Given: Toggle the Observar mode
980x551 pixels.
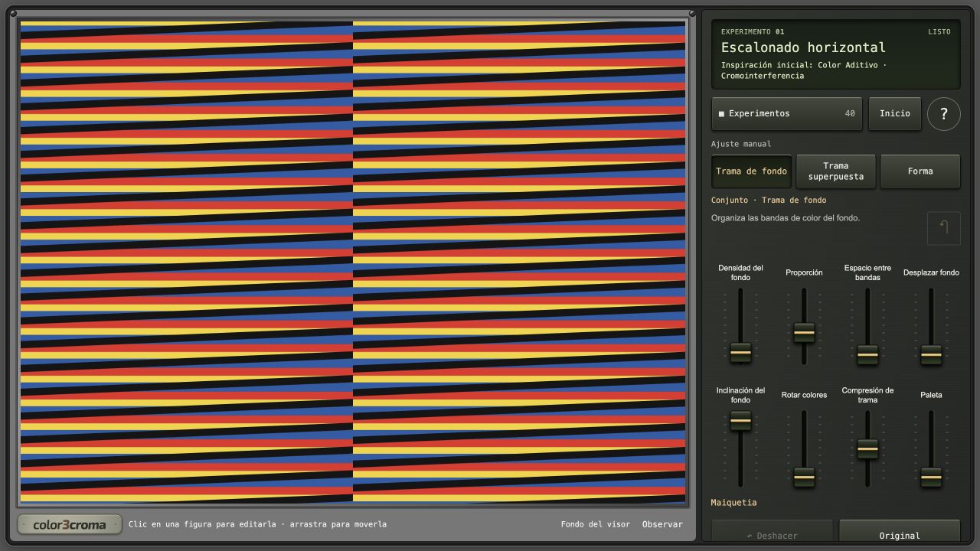Looking at the screenshot, I should click(662, 524).
